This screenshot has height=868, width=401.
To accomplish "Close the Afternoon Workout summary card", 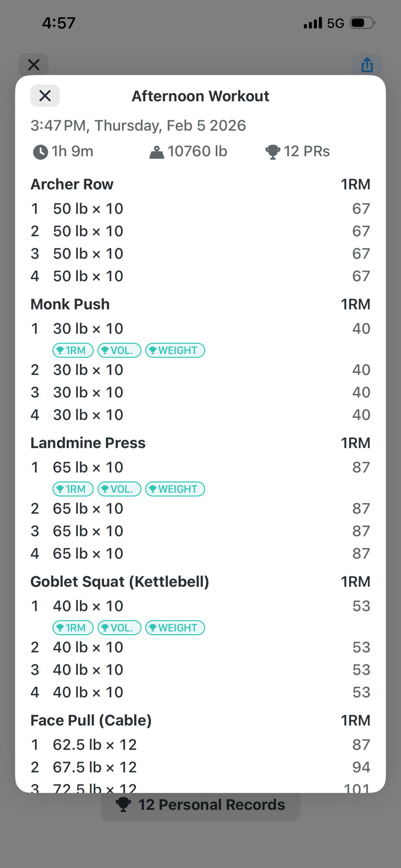I will coord(45,96).
